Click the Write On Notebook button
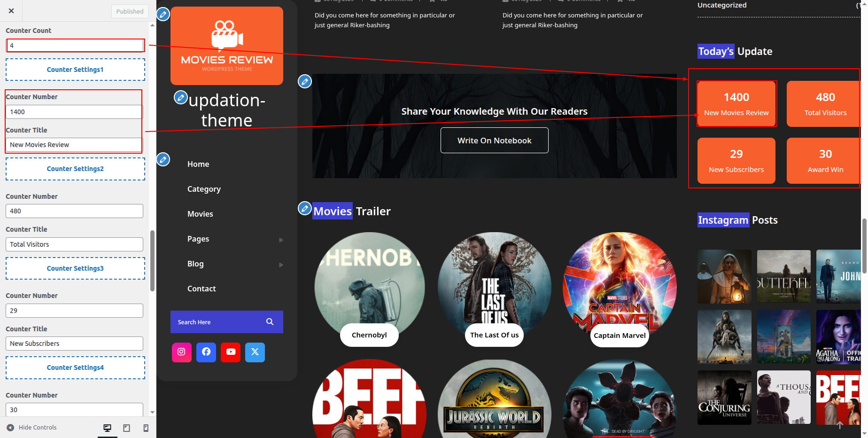The width and height of the screenshot is (868, 438). coord(494,141)
